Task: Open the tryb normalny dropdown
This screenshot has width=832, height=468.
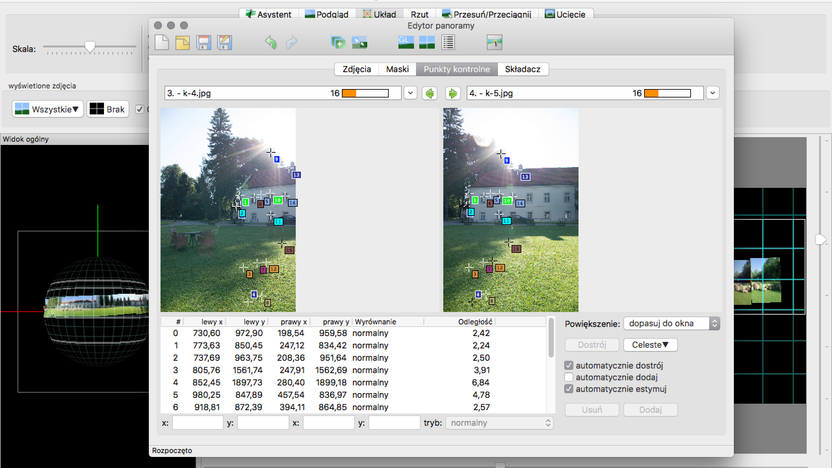Action: coord(499,423)
